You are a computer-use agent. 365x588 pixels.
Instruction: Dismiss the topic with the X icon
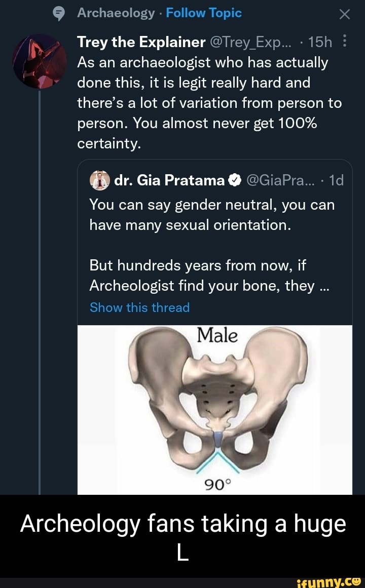[x=344, y=15]
